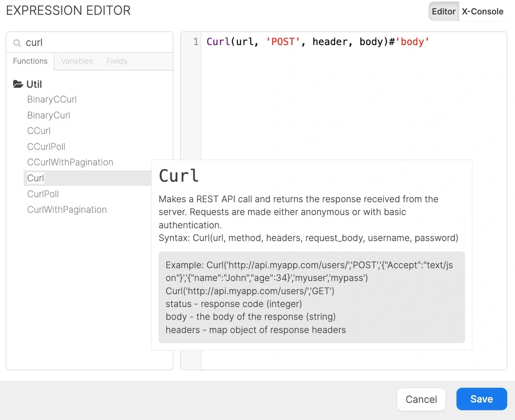Click the Cancel button
This screenshot has width=515, height=420.
coord(421,399)
